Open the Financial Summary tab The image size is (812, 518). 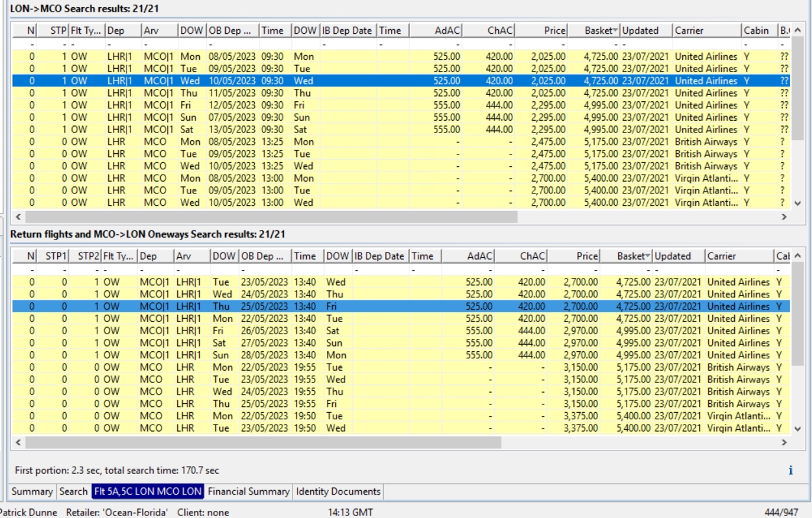[x=248, y=491]
